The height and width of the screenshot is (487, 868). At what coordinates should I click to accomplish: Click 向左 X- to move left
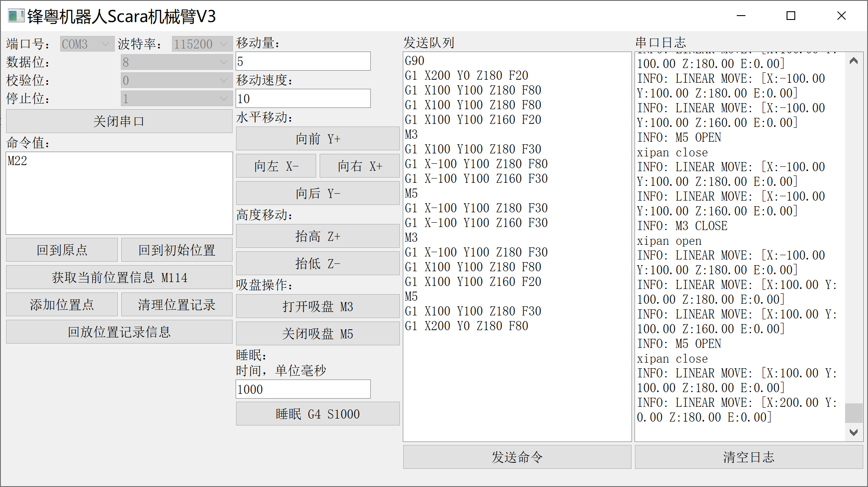pyautogui.click(x=276, y=166)
